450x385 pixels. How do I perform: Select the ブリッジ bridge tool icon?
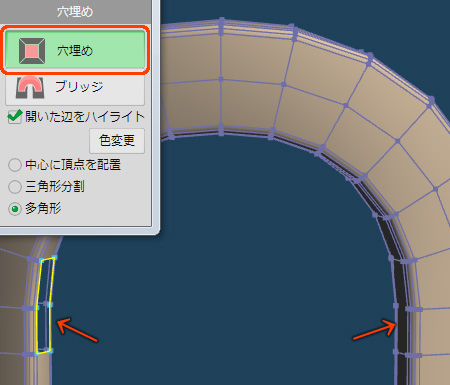30,88
